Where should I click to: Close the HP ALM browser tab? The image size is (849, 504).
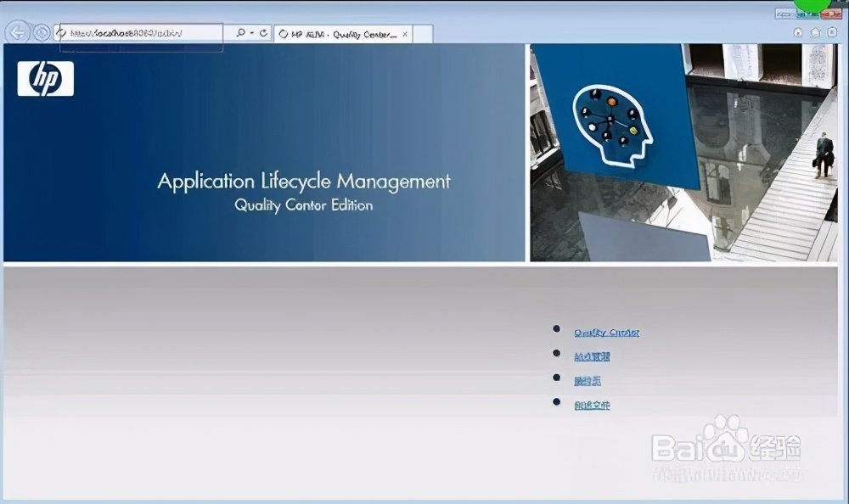click(x=405, y=34)
